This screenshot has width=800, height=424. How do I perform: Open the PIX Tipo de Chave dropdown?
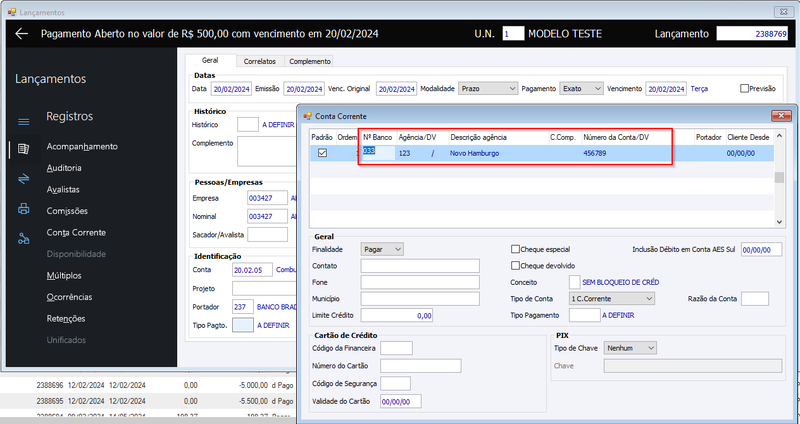coord(630,348)
